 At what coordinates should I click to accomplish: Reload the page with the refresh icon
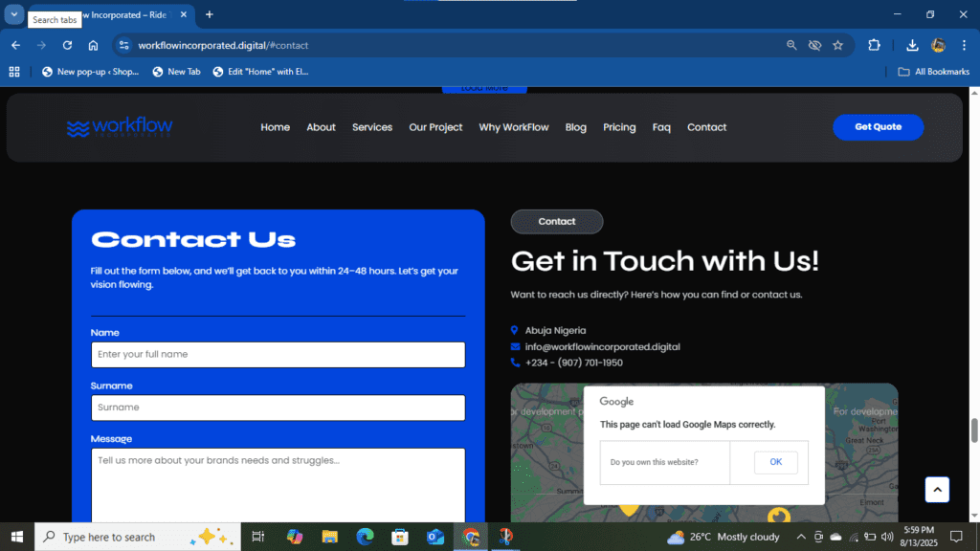67,45
